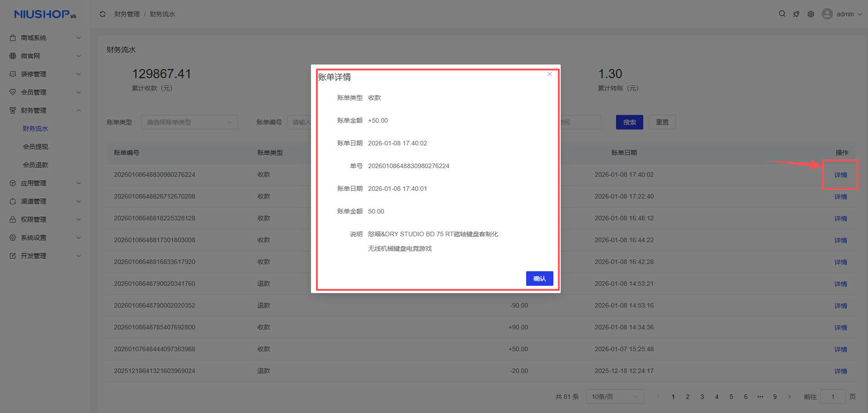The image size is (868, 413).
Task: Click the 权限管理 lock icon
Action: coord(13,219)
